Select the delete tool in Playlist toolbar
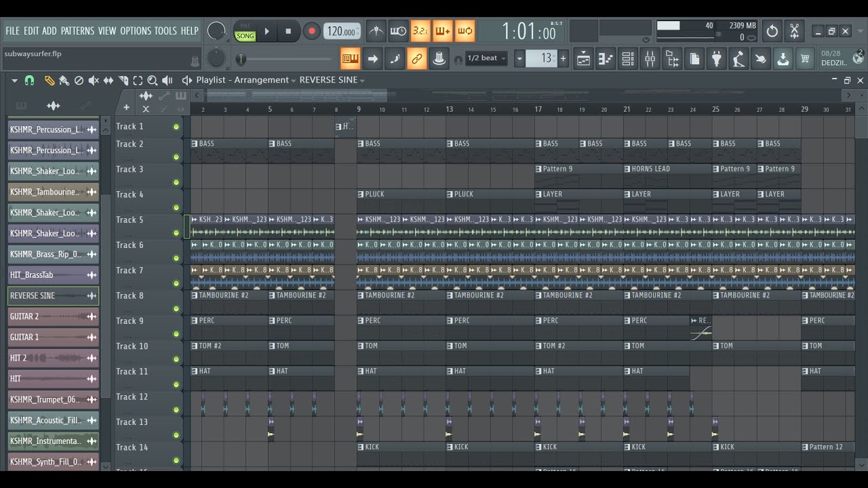Viewport: 868px width, 488px height. click(79, 81)
